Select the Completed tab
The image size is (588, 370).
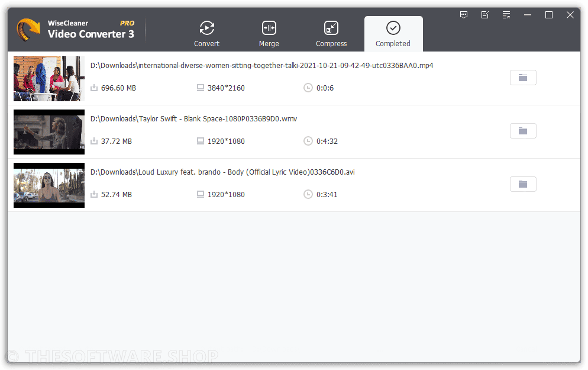393,34
